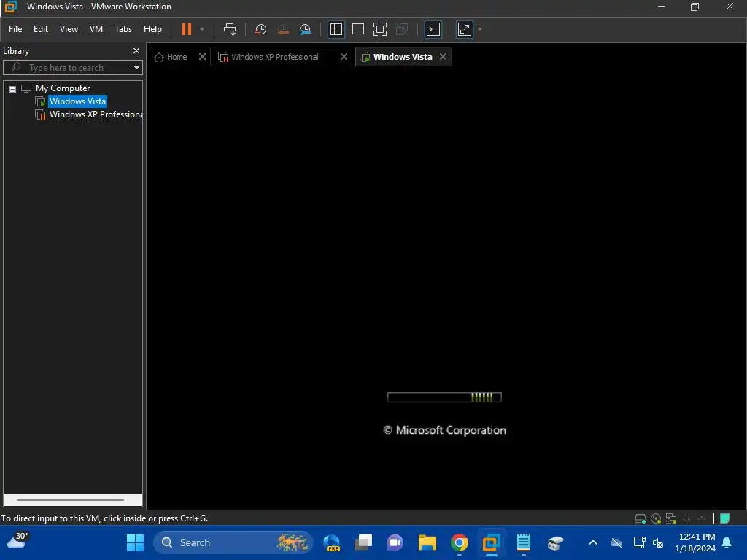
Task: Toggle the library sidebar view
Action: (x=336, y=29)
